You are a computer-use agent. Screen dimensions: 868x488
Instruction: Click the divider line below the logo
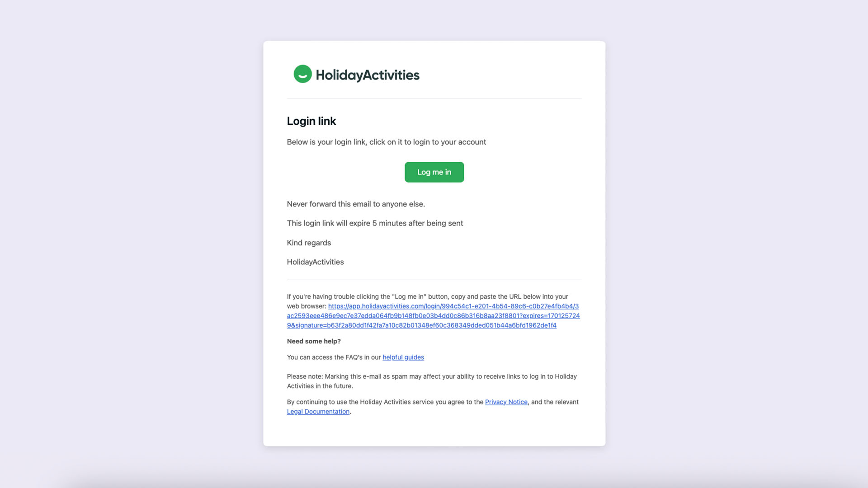pyautogui.click(x=434, y=99)
